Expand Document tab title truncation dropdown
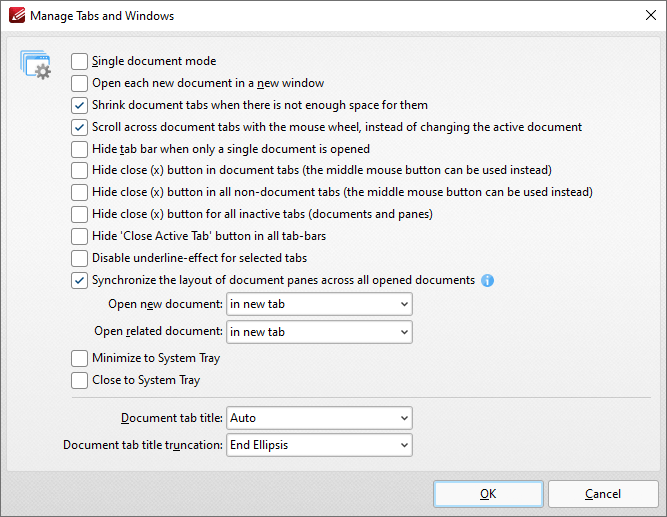Viewport: 667px width, 517px height. coord(319,445)
